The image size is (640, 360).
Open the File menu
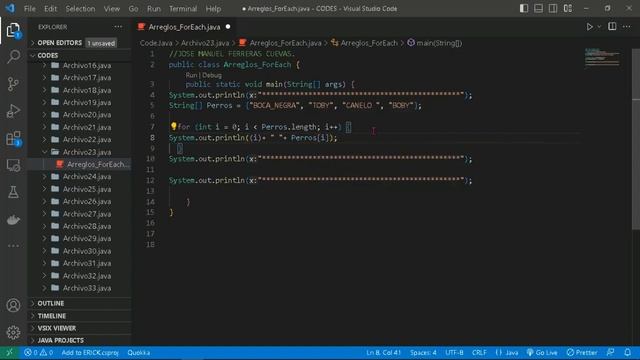tap(29, 9)
